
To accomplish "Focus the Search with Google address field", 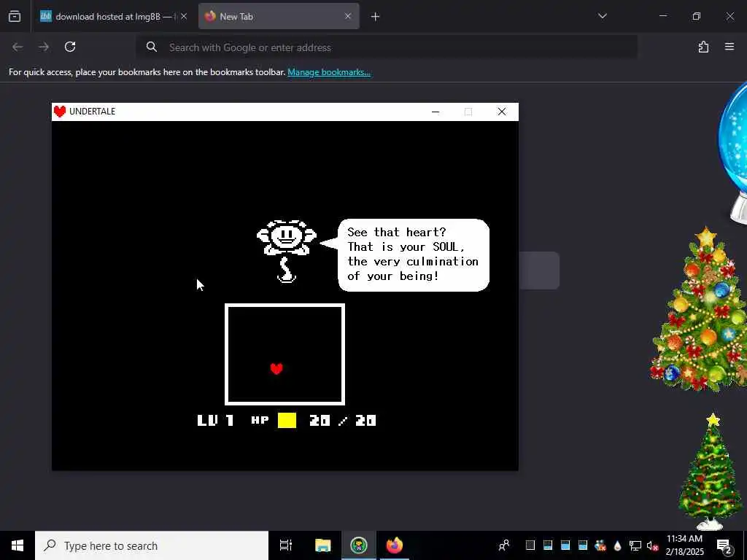I will coord(387,47).
